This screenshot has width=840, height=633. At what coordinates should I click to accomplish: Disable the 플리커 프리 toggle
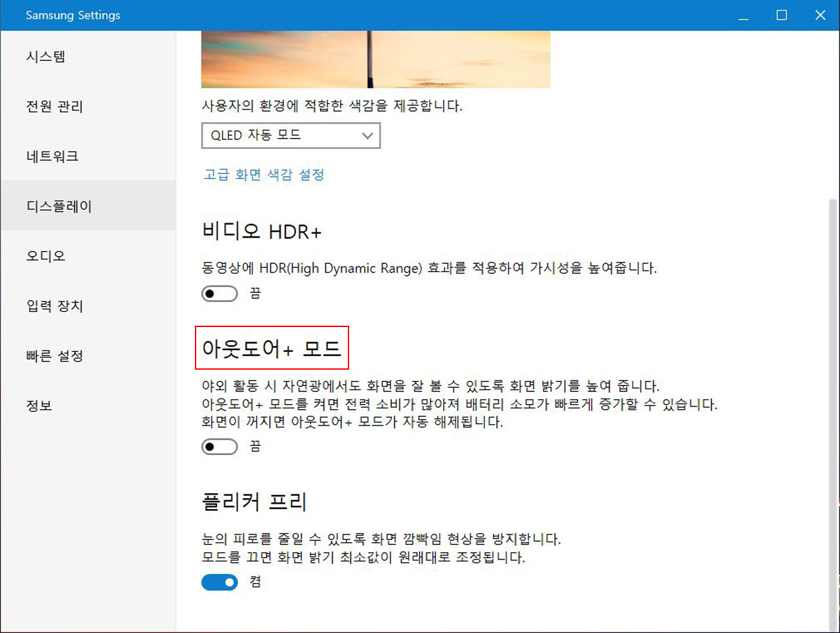[219, 582]
